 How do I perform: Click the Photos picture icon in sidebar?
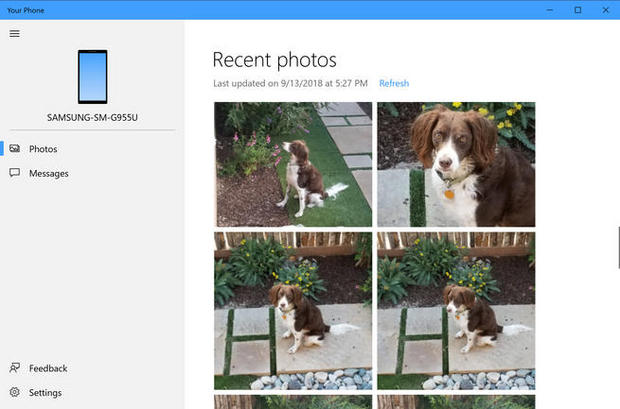[15, 148]
